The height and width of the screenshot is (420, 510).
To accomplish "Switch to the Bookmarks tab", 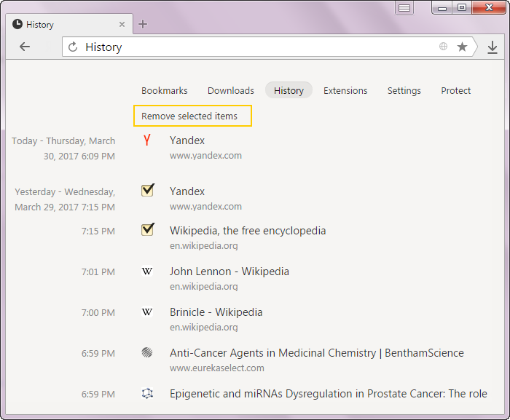I will [x=164, y=90].
